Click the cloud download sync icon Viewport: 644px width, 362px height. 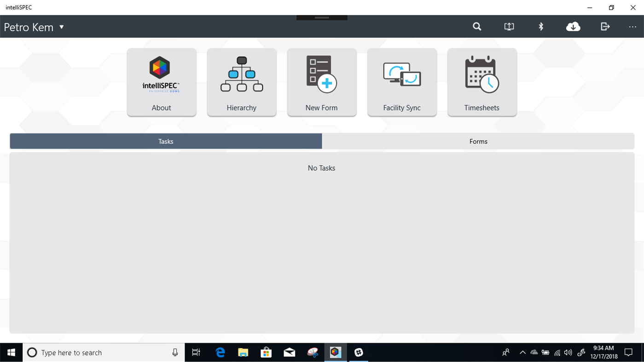pos(573,26)
